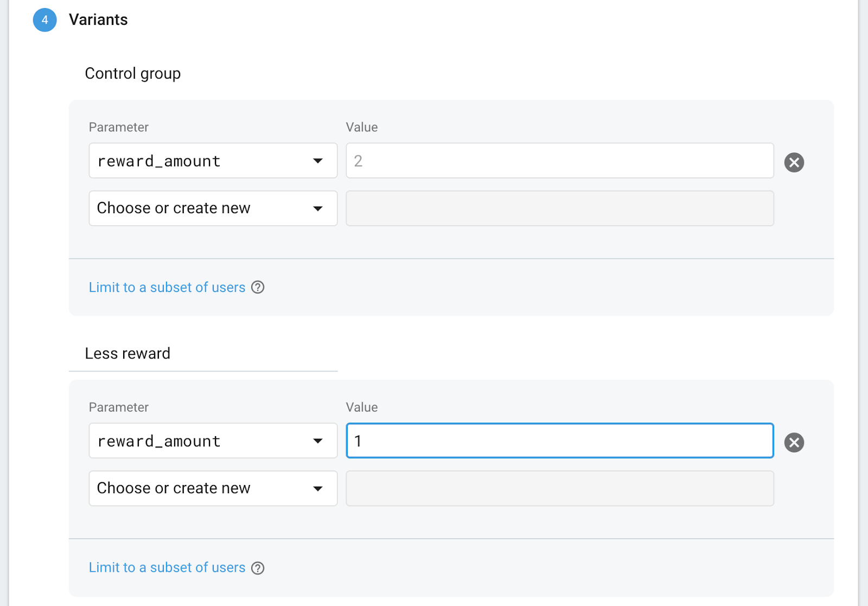
Task: Click the Variants section heading
Action: [98, 20]
